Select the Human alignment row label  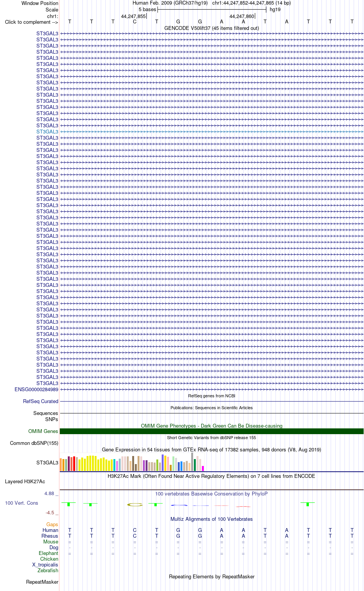coord(51,530)
